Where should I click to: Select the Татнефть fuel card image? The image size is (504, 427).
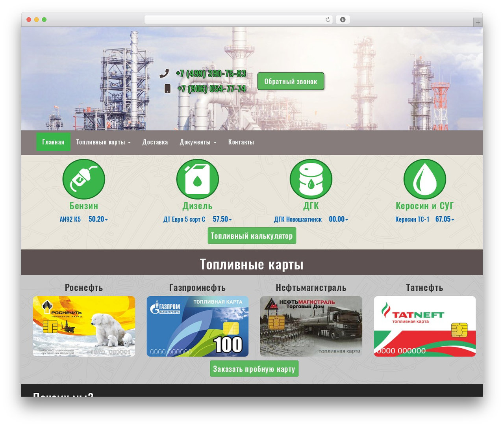coord(424,326)
